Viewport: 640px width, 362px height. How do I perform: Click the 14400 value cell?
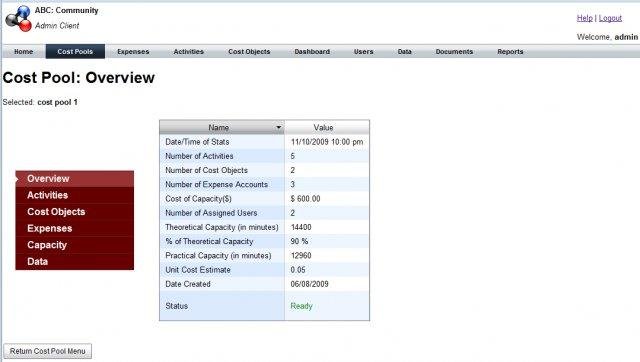click(x=327, y=227)
